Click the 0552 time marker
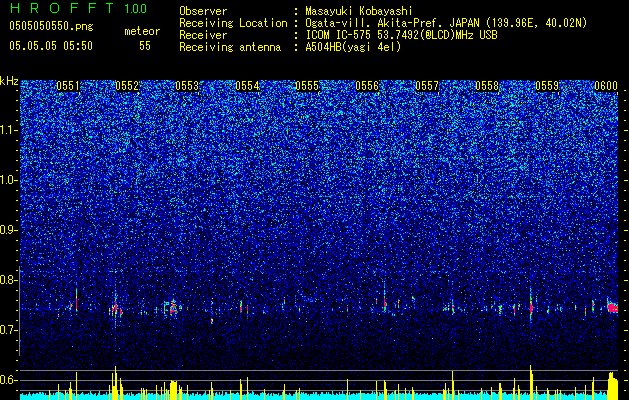The height and width of the screenshot is (400, 629). point(127,86)
